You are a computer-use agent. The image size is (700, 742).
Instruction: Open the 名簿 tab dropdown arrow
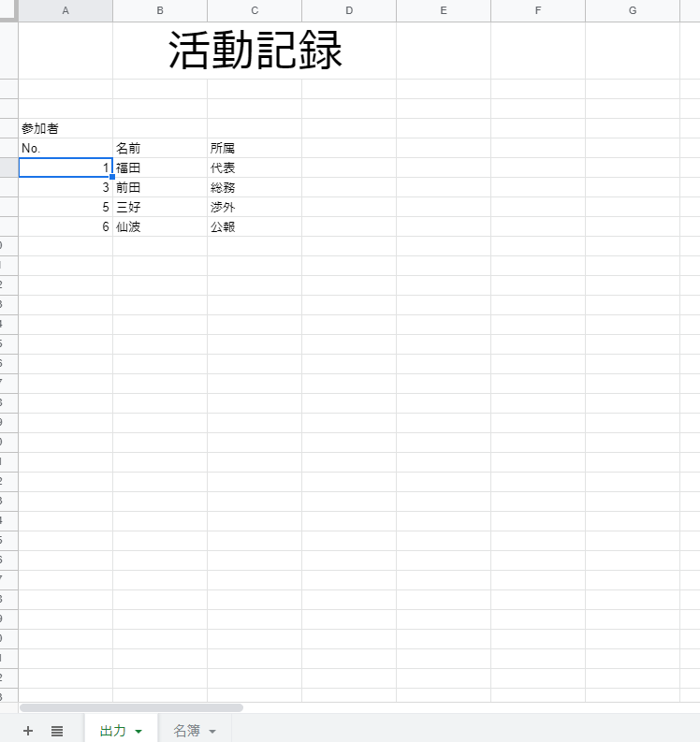point(212,732)
